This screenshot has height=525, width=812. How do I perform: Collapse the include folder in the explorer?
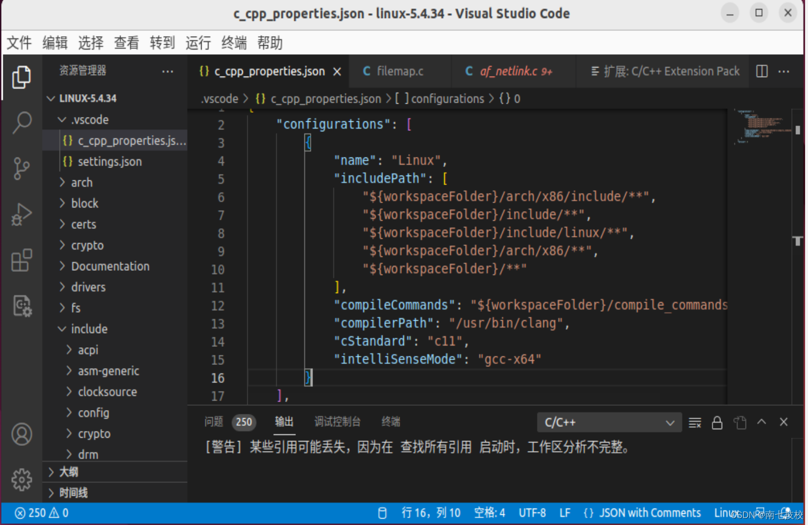pos(89,329)
